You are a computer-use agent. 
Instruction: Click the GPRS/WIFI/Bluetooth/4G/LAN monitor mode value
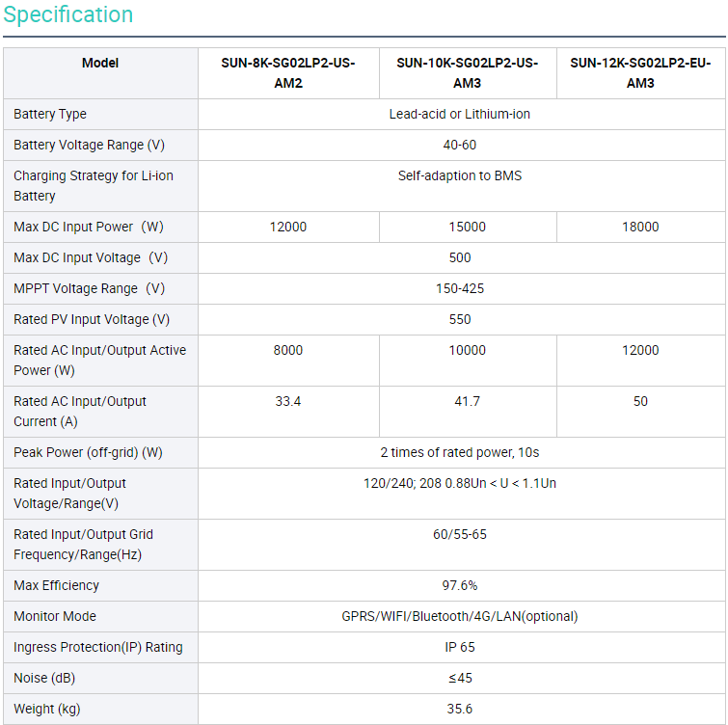[x=460, y=616]
